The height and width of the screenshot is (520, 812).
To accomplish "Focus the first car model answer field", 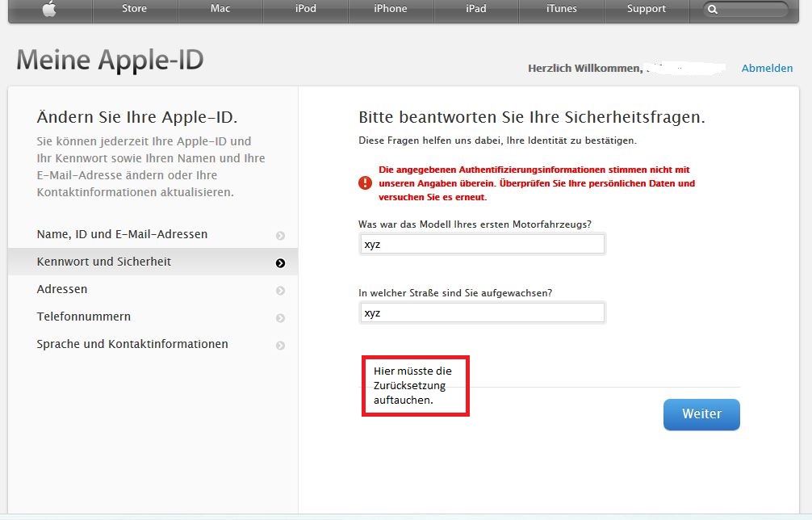I will click(x=482, y=245).
